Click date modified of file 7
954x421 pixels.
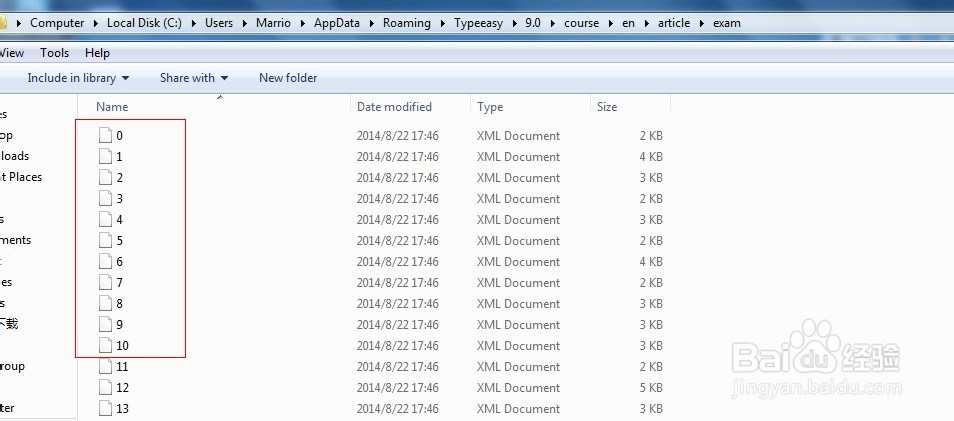coord(397,283)
